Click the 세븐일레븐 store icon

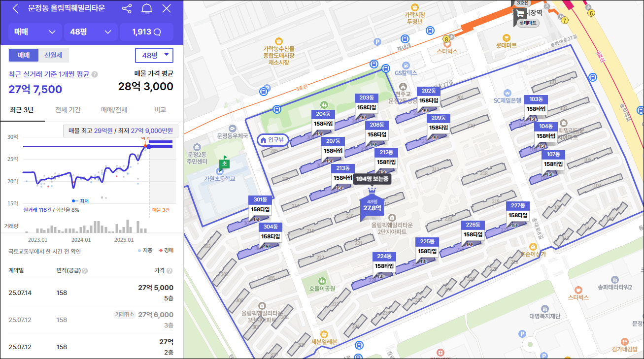point(324,334)
